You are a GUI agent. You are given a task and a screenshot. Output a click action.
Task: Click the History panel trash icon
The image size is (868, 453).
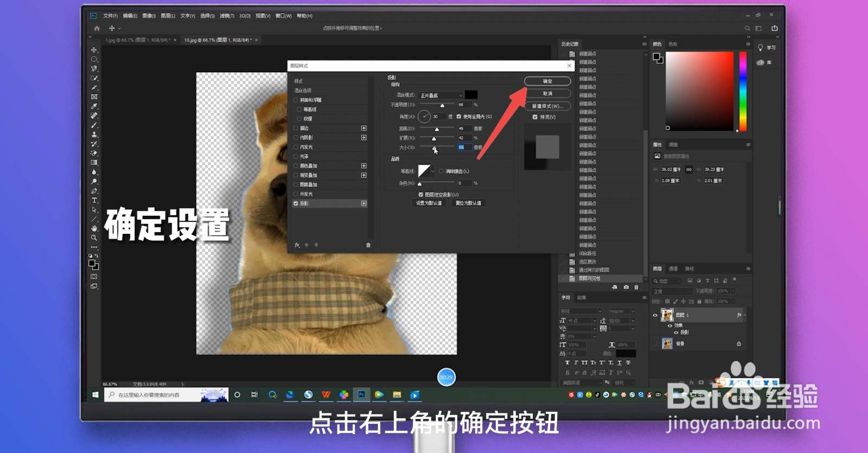[636, 287]
